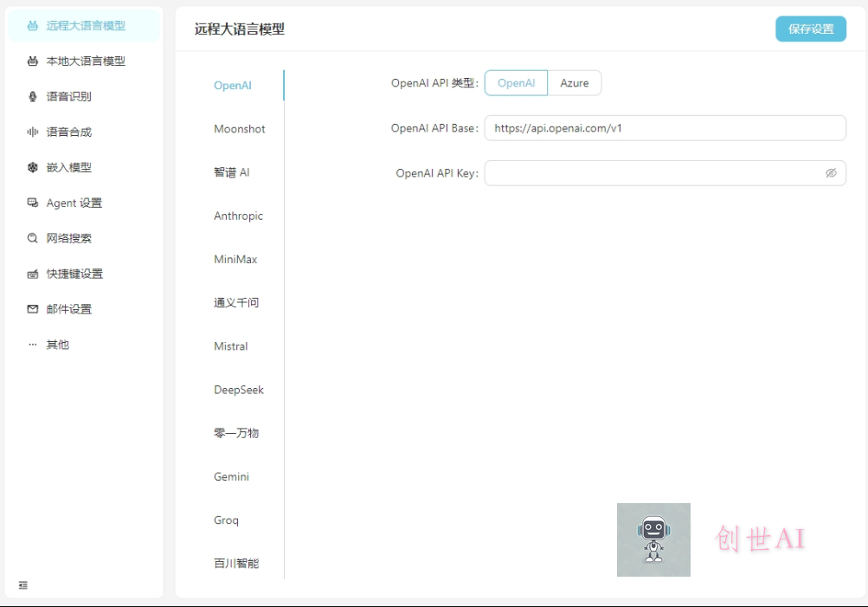
Task: Collapse the sidebar via the bottom-left icon
Action: pyautogui.click(x=23, y=585)
